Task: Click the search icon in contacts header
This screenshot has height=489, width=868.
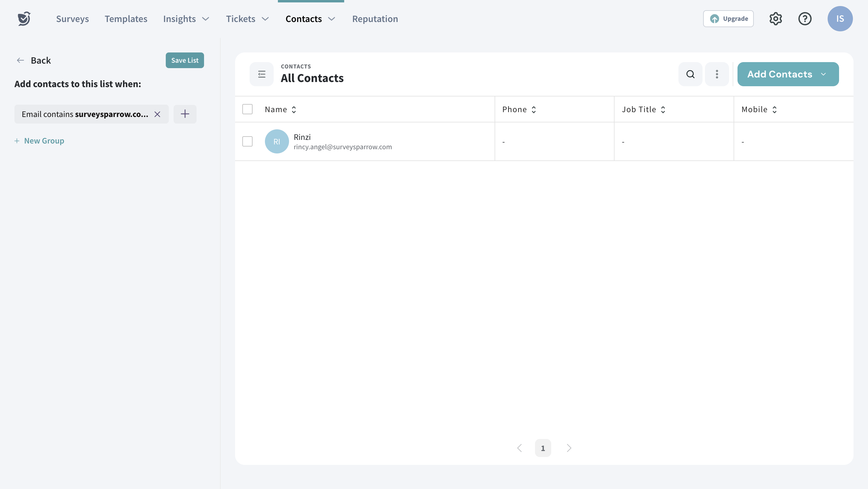Action: (x=690, y=74)
